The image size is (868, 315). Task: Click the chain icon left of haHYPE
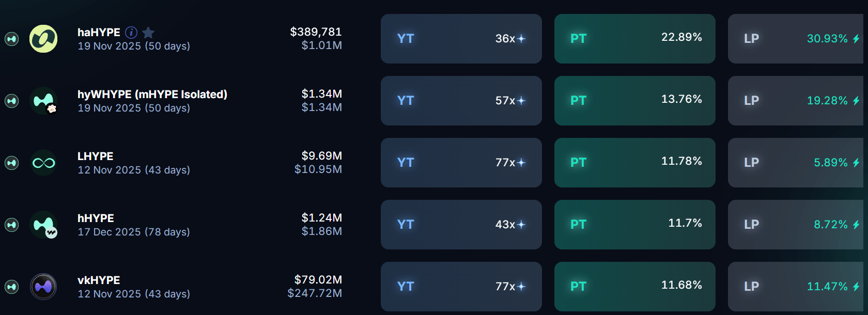tap(11, 39)
